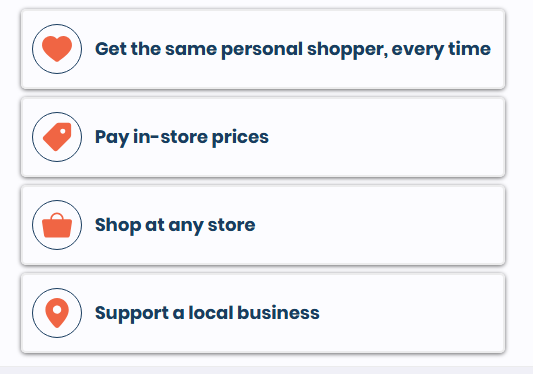Click the orange price tag icon
Screen dimensions: 533x374
(x=57, y=137)
